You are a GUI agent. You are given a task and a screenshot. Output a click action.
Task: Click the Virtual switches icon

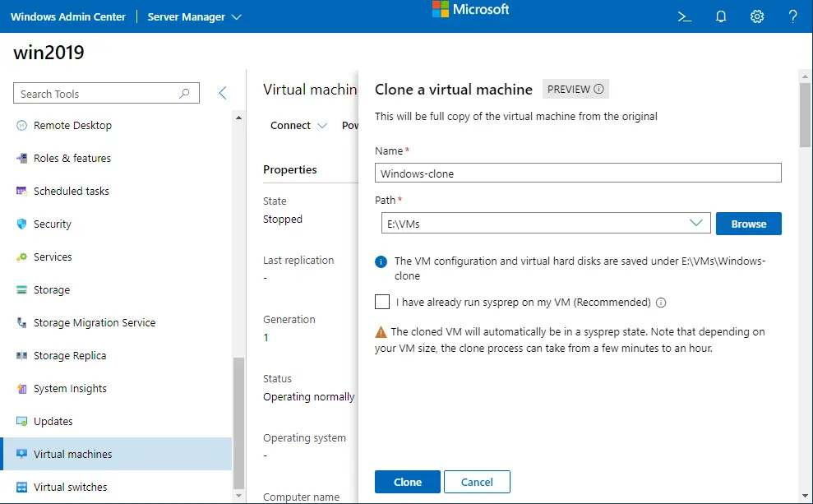point(21,487)
